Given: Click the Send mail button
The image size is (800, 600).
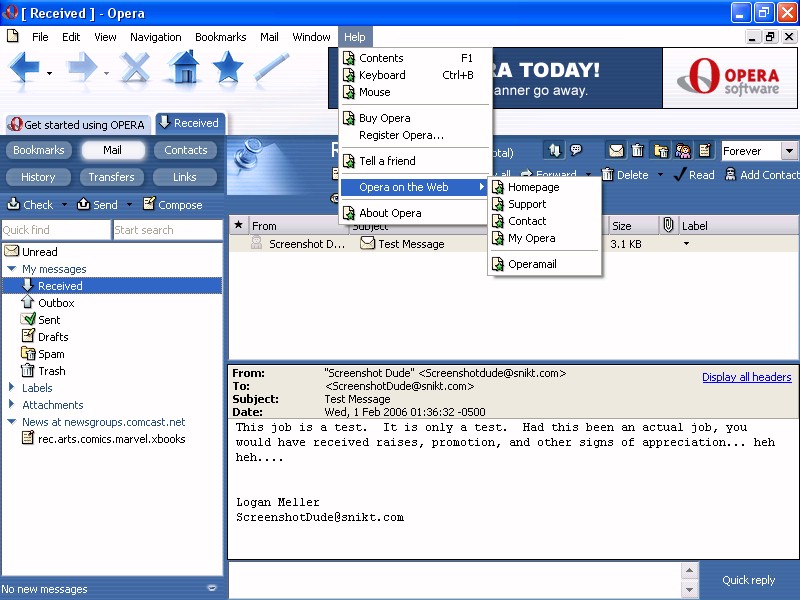Looking at the screenshot, I should click(x=97, y=205).
